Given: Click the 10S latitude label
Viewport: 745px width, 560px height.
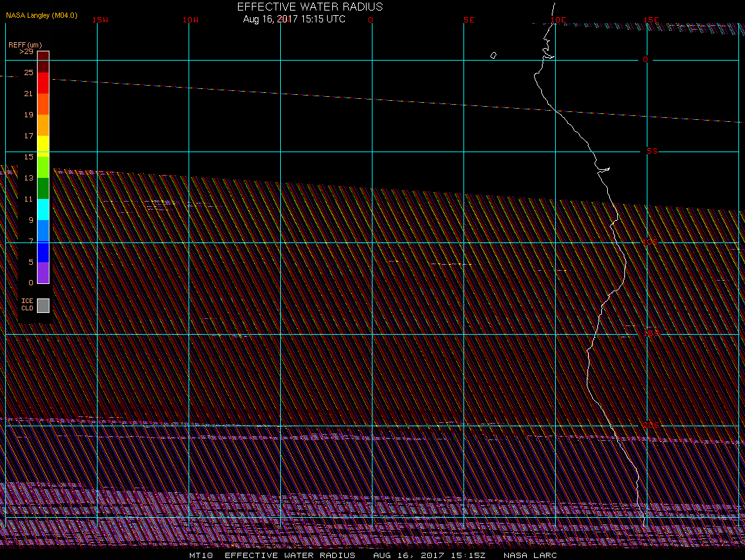Looking at the screenshot, I should 651,242.
